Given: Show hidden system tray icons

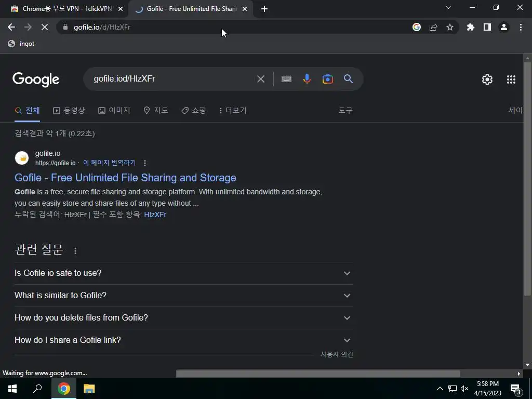Looking at the screenshot, I should click(x=440, y=389).
